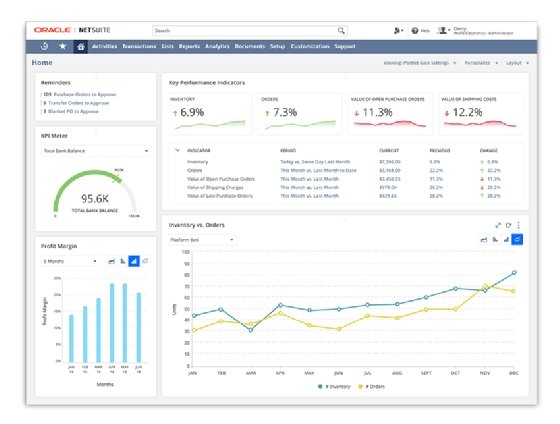Click the DEC inventory data point

[x=514, y=273]
